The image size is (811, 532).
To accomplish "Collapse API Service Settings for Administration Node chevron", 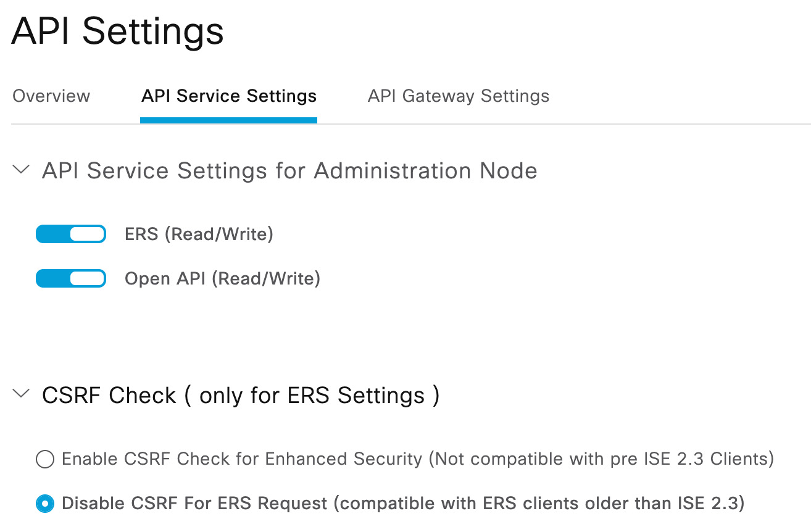I will point(22,170).
